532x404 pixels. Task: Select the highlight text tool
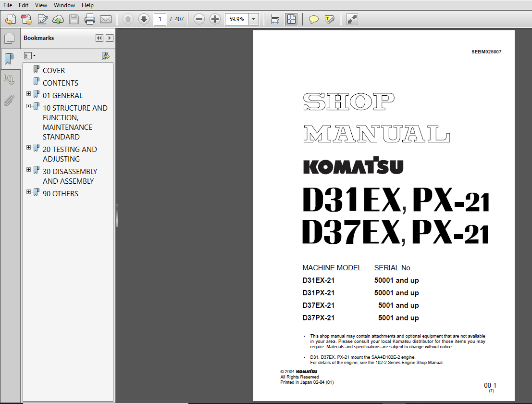[330, 19]
